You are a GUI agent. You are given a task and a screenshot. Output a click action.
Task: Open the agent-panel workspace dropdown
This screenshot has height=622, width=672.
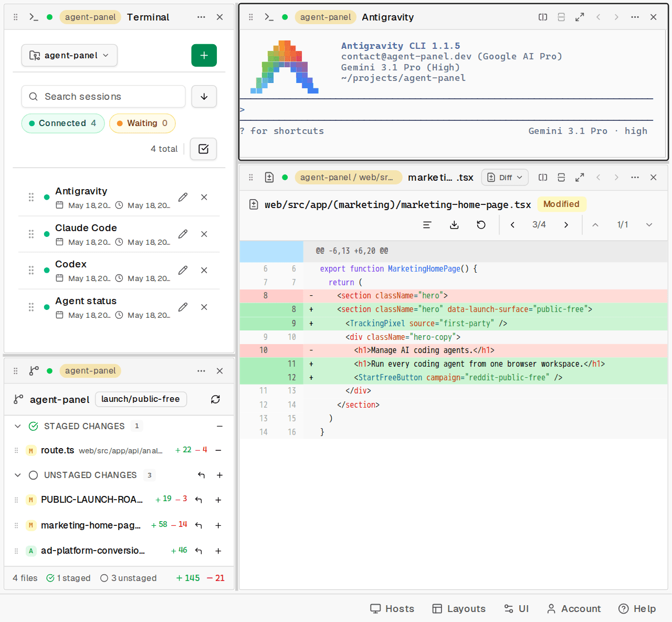69,56
